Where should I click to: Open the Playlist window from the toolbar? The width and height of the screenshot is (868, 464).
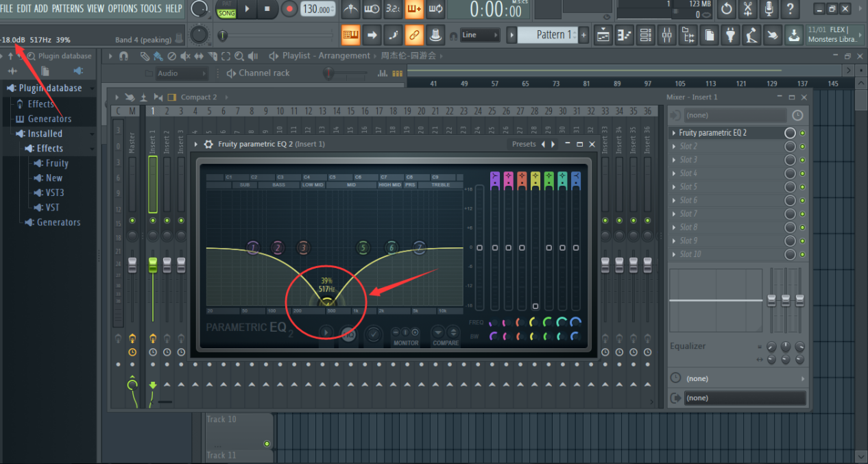pos(603,35)
